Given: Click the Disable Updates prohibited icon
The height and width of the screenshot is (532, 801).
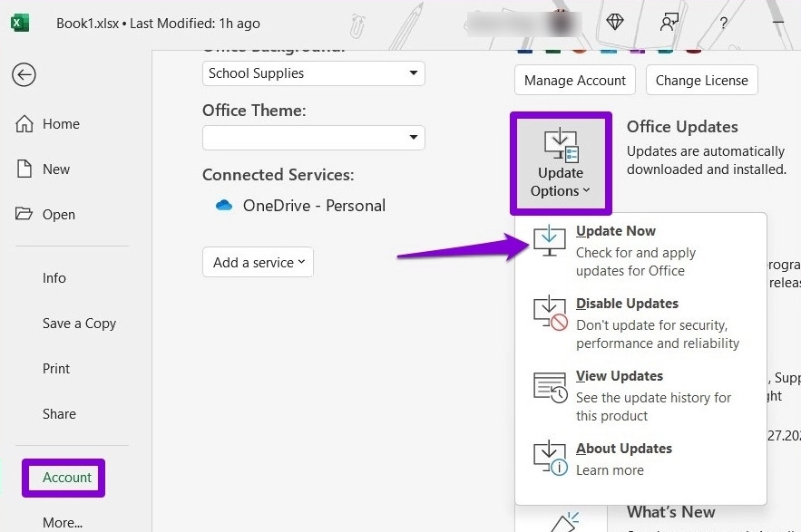Looking at the screenshot, I should (x=560, y=322).
